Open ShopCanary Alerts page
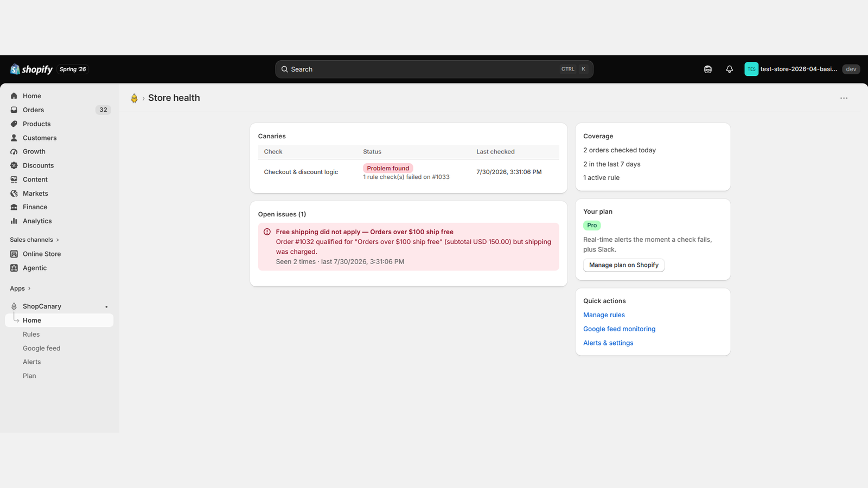The width and height of the screenshot is (868, 488). pos(32,362)
